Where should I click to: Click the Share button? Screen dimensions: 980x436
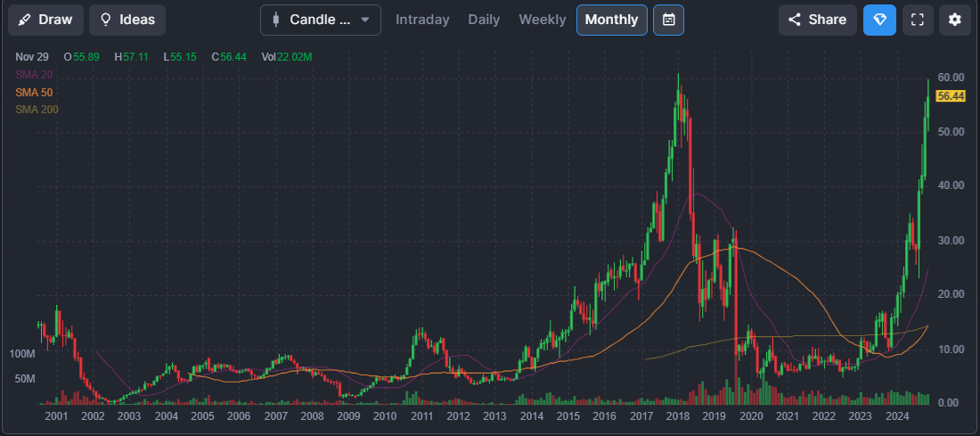pos(817,20)
